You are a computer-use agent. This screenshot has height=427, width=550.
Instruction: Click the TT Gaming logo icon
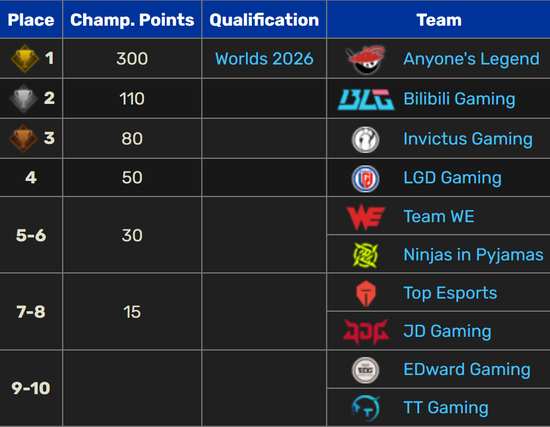click(365, 408)
